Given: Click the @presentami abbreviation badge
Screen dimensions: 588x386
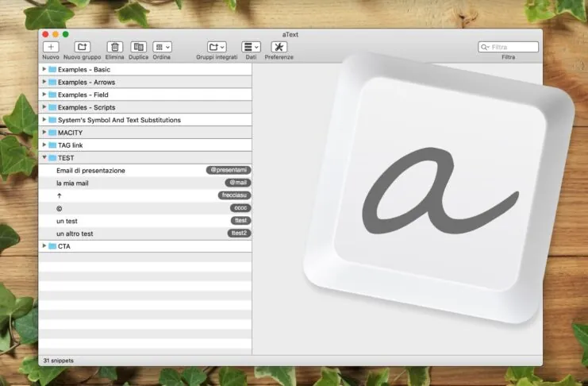Looking at the screenshot, I should coord(229,170).
